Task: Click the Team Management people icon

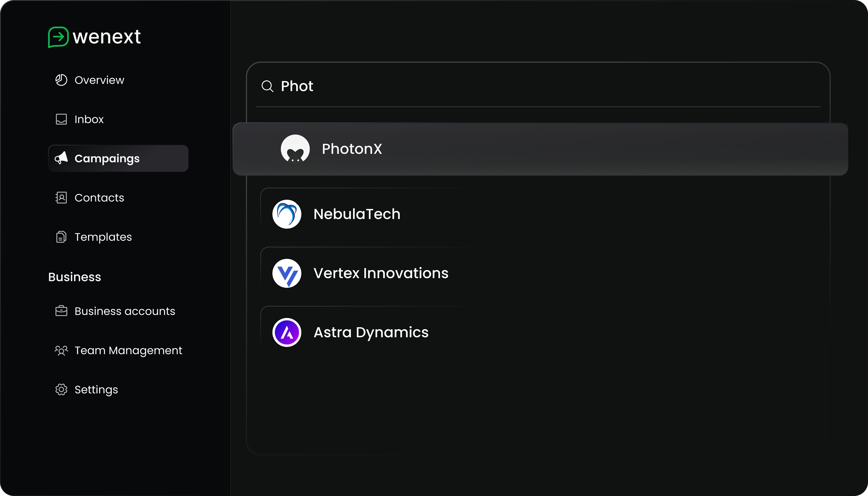Action: (61, 350)
